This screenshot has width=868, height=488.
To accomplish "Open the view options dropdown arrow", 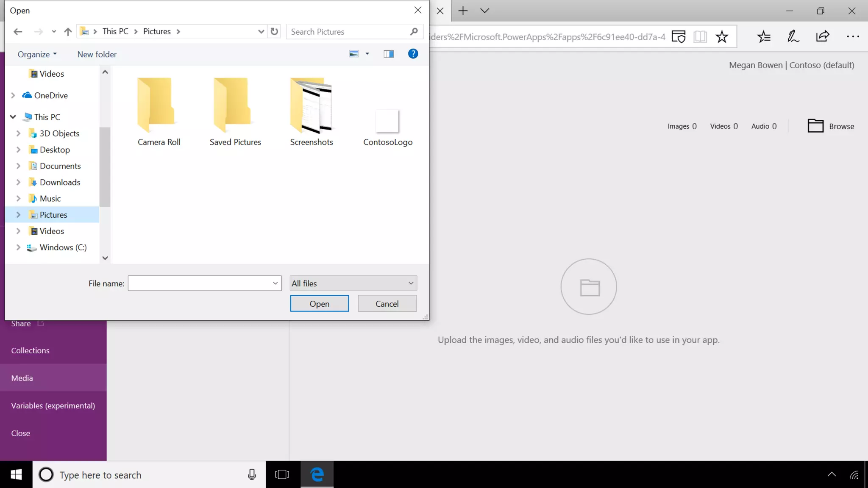I will tap(367, 54).
